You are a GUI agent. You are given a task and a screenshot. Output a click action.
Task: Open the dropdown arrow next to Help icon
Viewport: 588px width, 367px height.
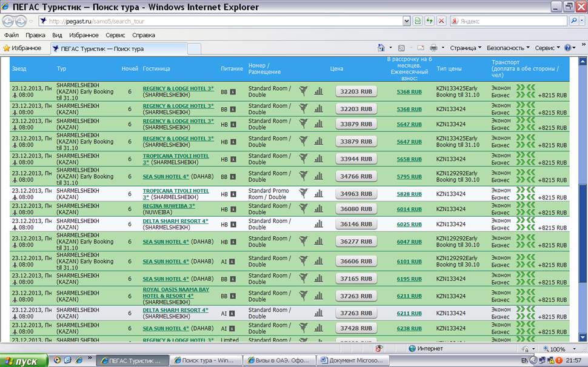pyautogui.click(x=574, y=48)
